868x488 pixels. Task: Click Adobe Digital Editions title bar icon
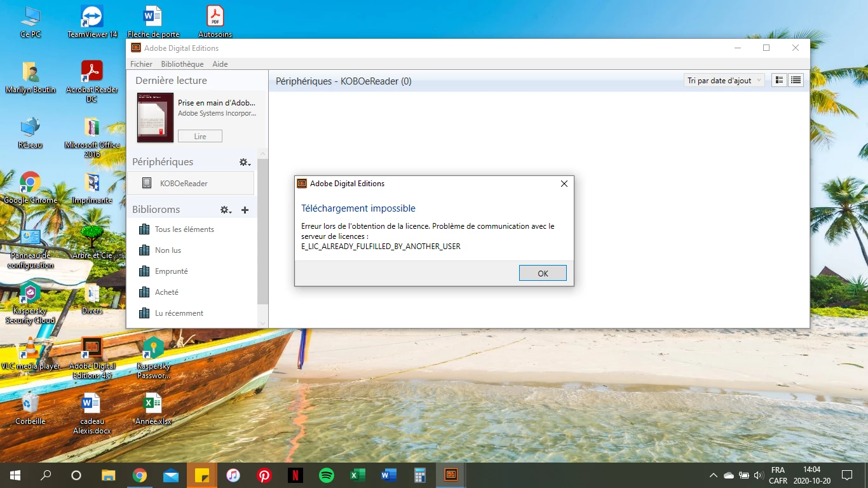[136, 48]
